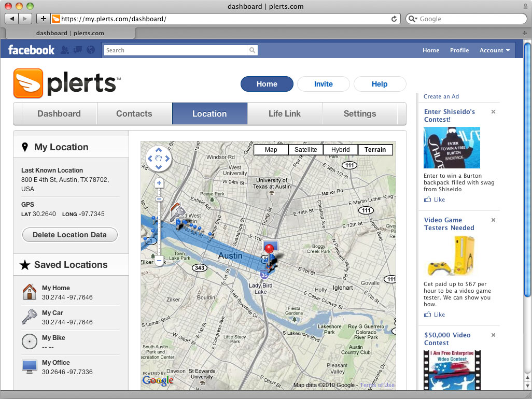
Task: Open new tab with plus icon
Action: (525, 33)
